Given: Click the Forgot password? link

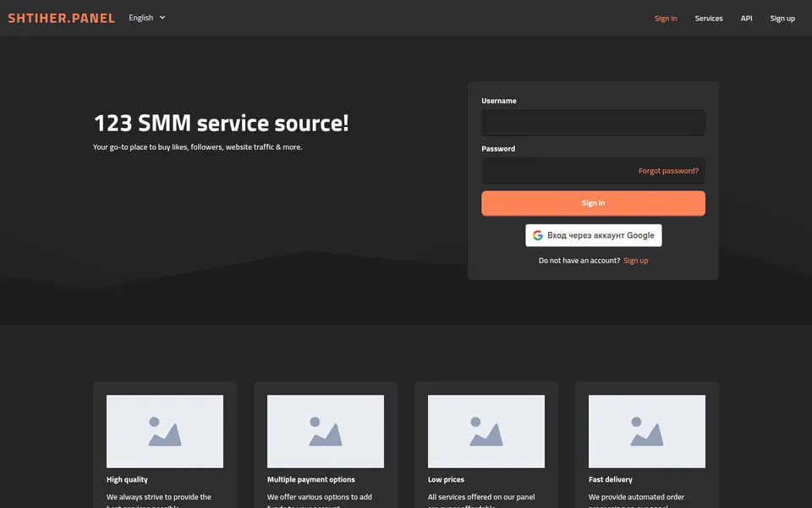Looking at the screenshot, I should tap(668, 170).
